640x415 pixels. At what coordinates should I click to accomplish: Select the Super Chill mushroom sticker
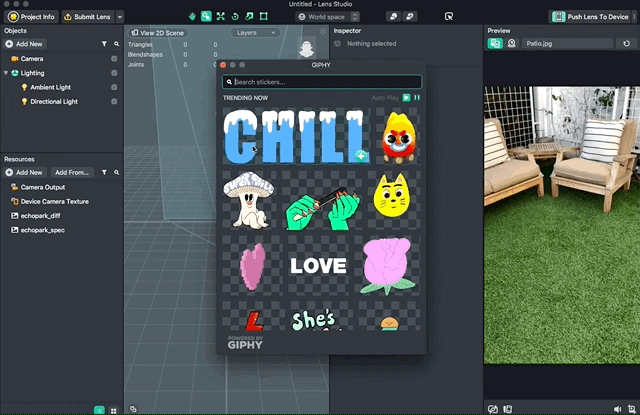point(249,200)
